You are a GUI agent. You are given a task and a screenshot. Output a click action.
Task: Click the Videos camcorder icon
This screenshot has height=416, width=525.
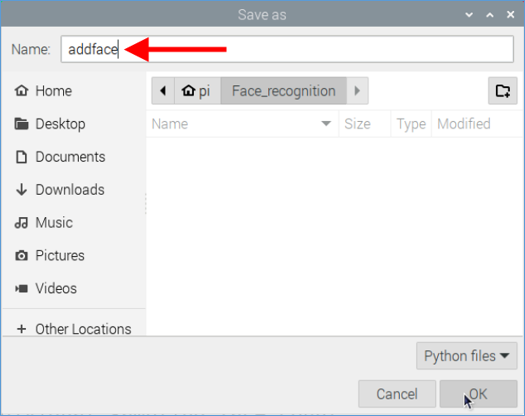tap(21, 288)
